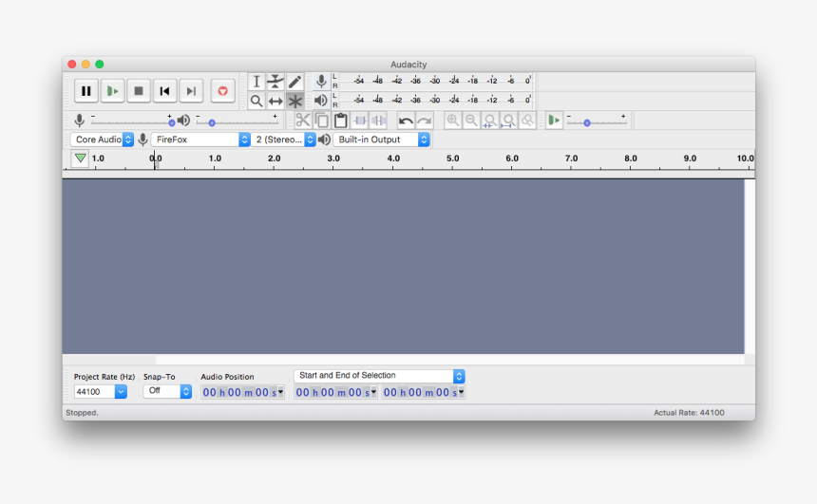Screen dimensions: 817x504
Task: Adjust the playback speed slider
Action: pos(597,121)
